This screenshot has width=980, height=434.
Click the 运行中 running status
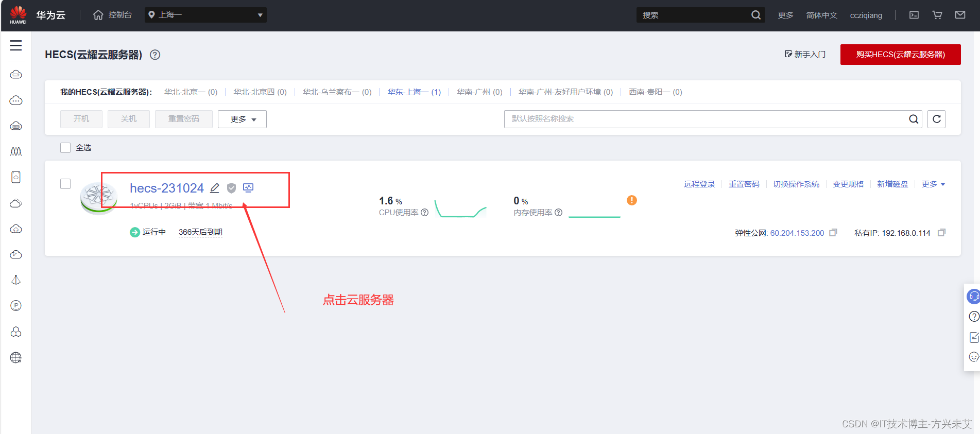point(148,232)
